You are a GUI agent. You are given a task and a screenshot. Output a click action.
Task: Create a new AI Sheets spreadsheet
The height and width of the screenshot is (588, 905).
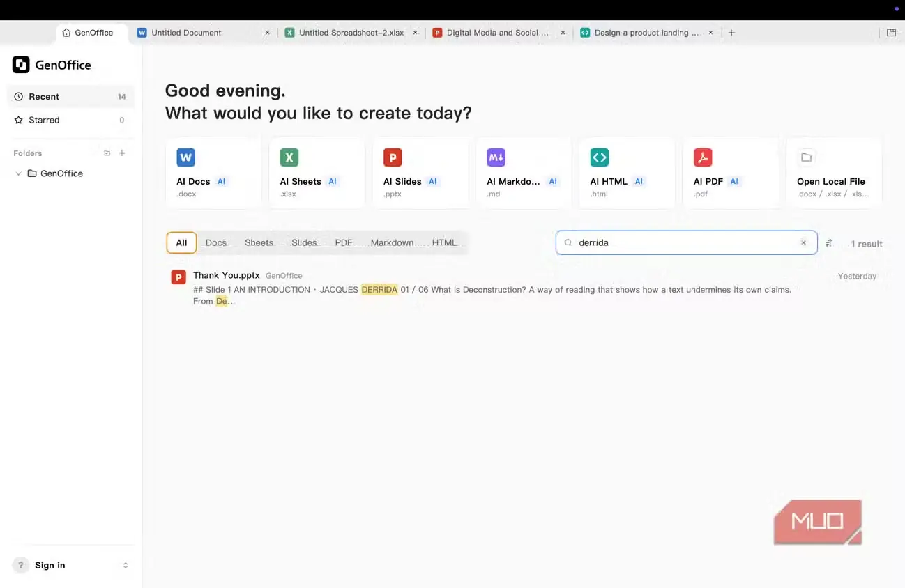(x=317, y=173)
